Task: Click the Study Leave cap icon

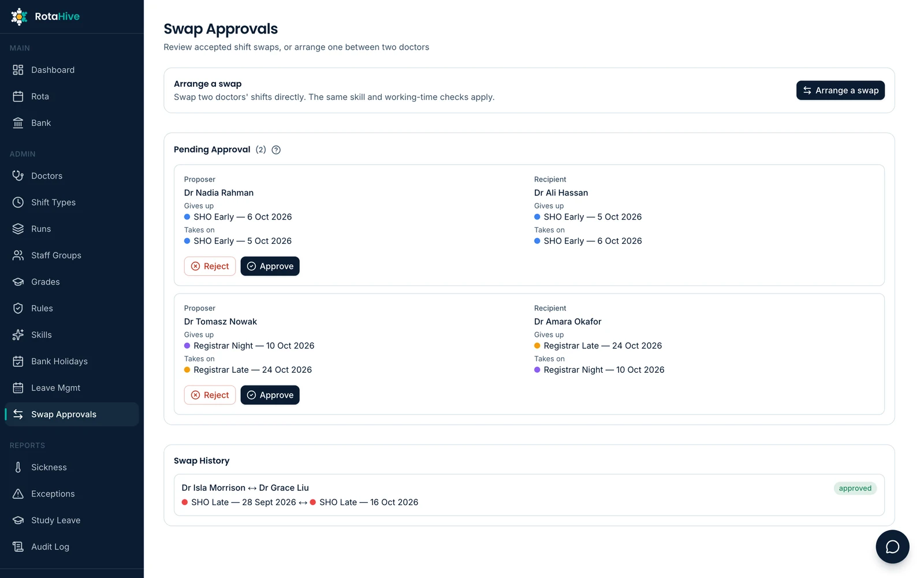Action: coord(18,520)
